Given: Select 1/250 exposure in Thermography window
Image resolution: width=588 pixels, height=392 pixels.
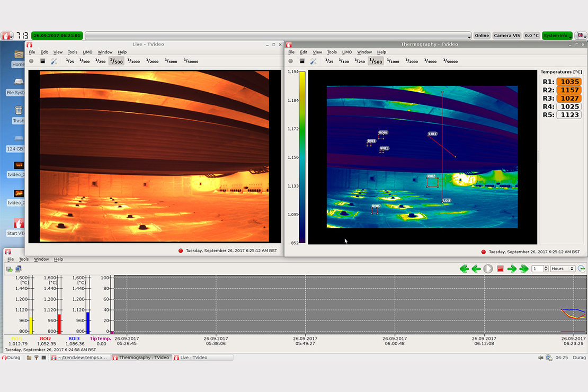Looking at the screenshot, I should pos(360,61).
